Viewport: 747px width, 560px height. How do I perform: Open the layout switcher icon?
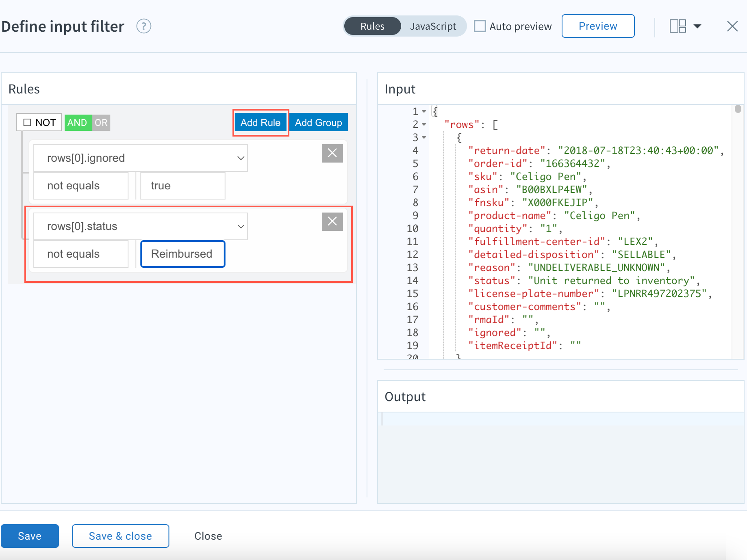point(678,26)
